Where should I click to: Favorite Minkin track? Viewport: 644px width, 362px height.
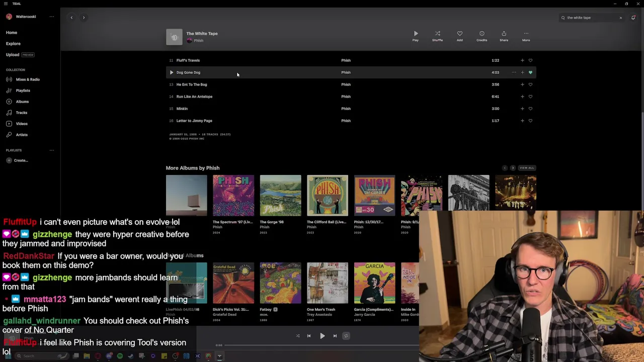[x=530, y=109]
